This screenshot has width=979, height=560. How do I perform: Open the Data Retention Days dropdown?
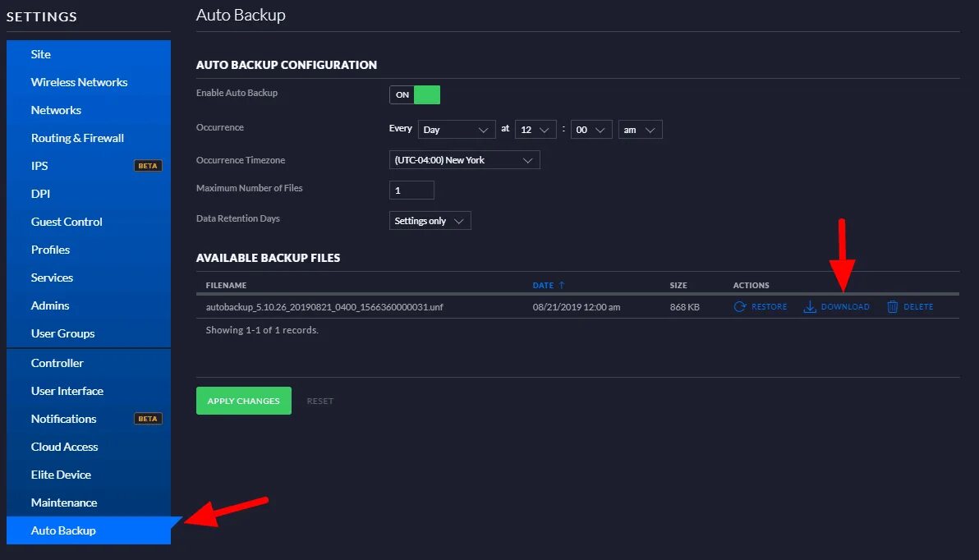(430, 220)
